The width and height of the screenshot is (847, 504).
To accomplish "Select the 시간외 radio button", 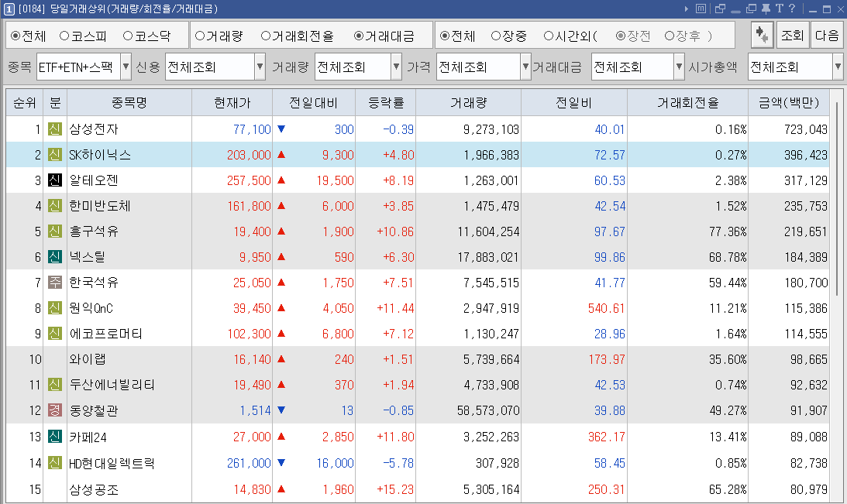I will click(x=549, y=36).
